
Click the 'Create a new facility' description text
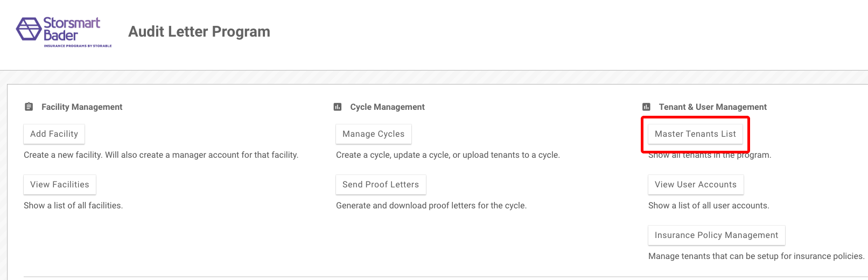click(x=161, y=155)
